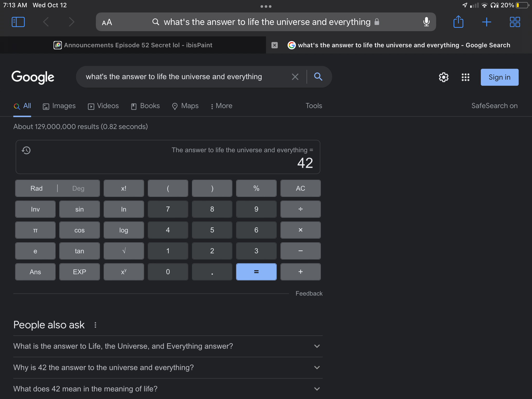Open the Google apps grid icon

(x=465, y=77)
